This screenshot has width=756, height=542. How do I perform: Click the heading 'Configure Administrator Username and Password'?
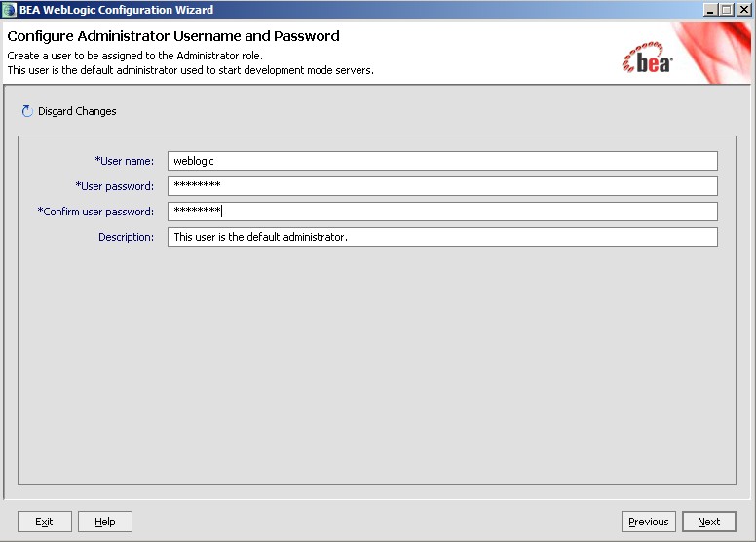coord(173,36)
